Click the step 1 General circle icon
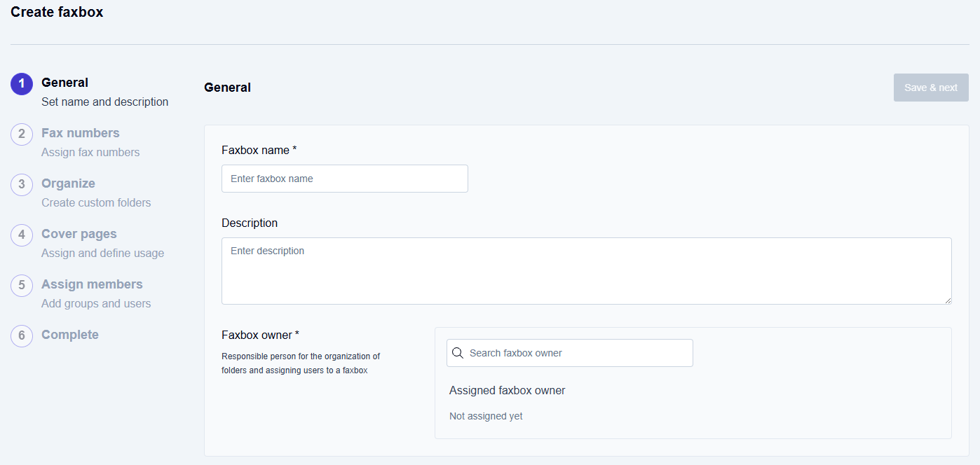Screen dimensions: 980x465 point(22,83)
